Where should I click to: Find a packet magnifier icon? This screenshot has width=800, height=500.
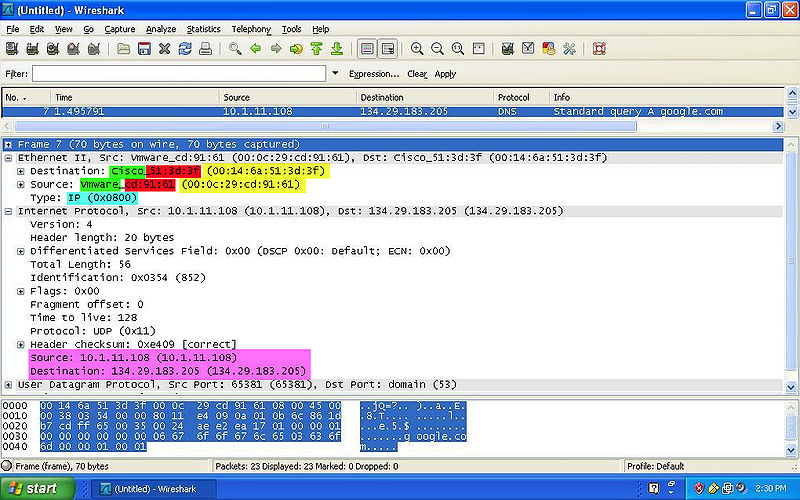pos(235,49)
